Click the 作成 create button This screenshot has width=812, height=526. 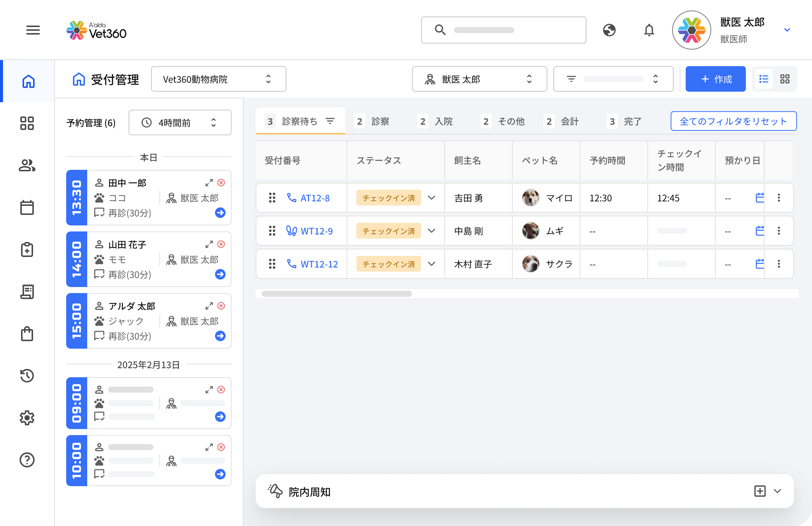pos(716,79)
